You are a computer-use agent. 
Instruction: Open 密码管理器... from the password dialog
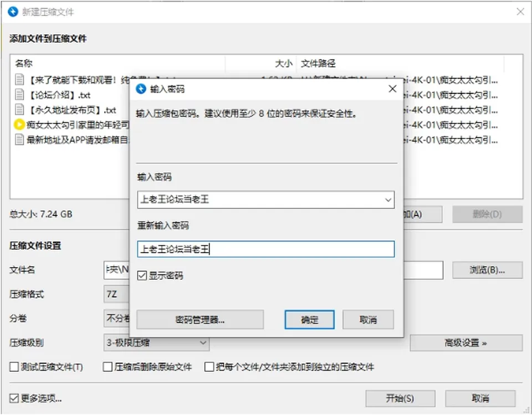tap(200, 319)
